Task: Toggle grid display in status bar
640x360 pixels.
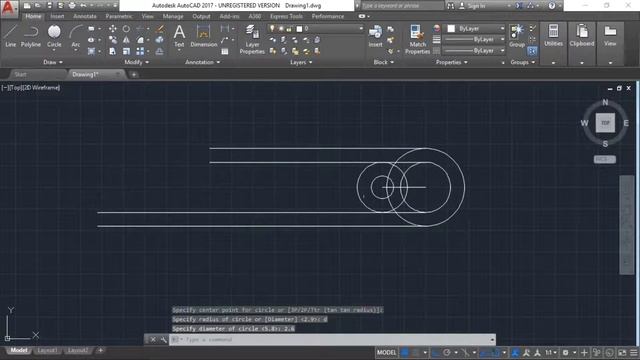Action: coord(405,352)
